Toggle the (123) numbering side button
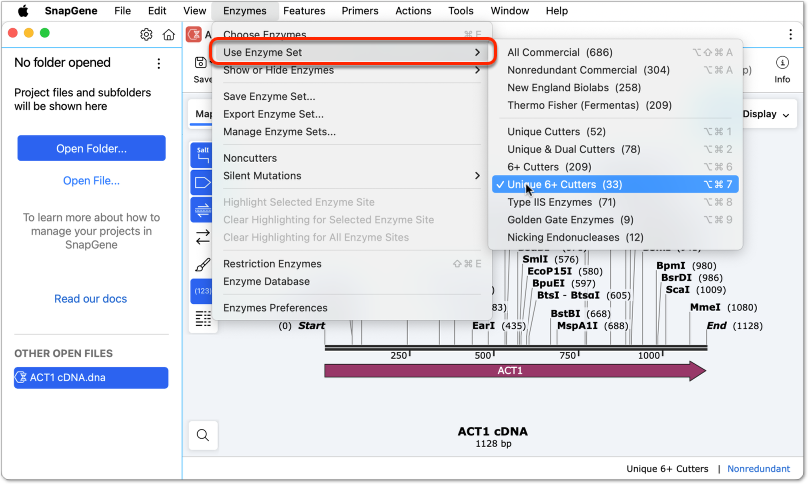 201,291
